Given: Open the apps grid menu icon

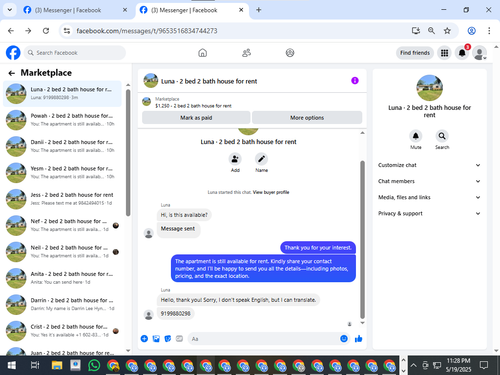Looking at the screenshot, I should (444, 53).
